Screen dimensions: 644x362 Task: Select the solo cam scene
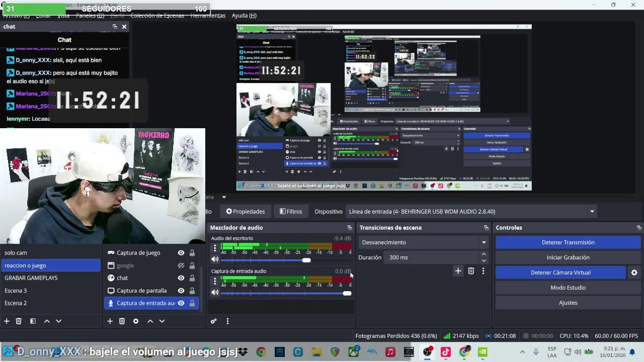pos(50,253)
